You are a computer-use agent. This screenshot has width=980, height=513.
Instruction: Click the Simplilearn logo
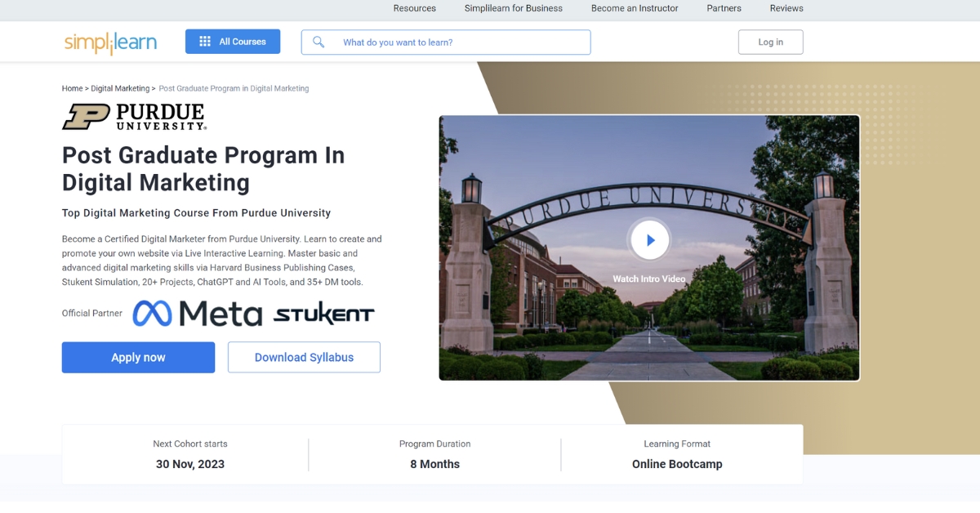pyautogui.click(x=110, y=42)
